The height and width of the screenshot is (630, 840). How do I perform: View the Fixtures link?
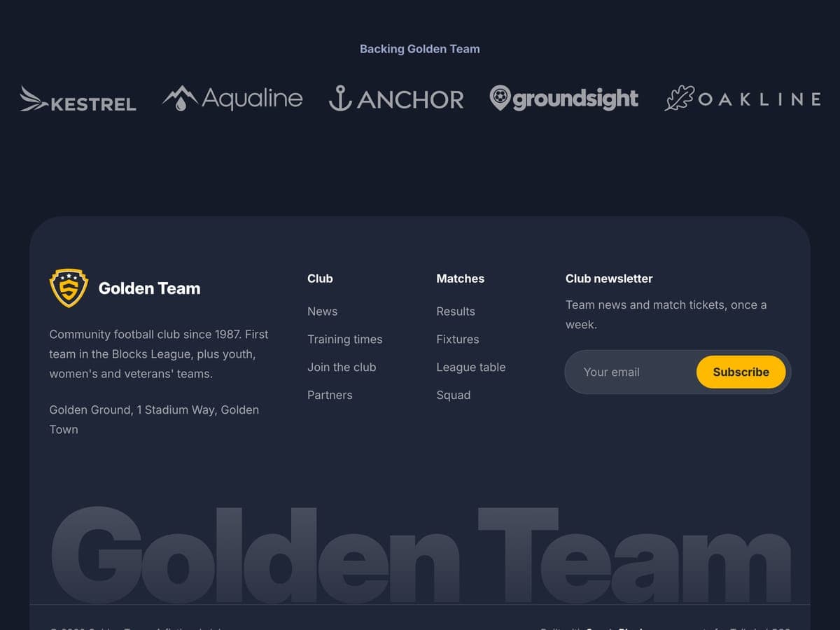(458, 339)
